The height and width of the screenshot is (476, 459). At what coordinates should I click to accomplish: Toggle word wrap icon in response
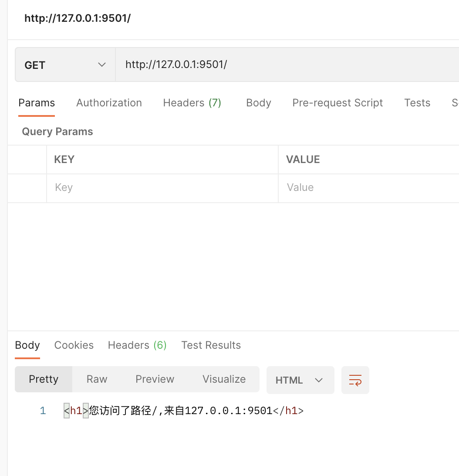(355, 380)
